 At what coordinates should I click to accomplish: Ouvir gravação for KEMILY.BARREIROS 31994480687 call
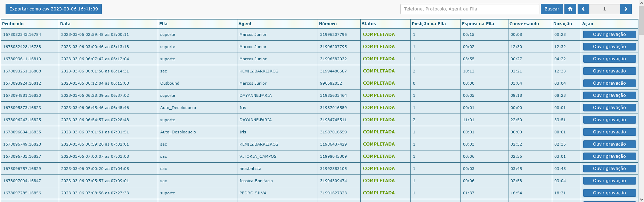(x=609, y=71)
